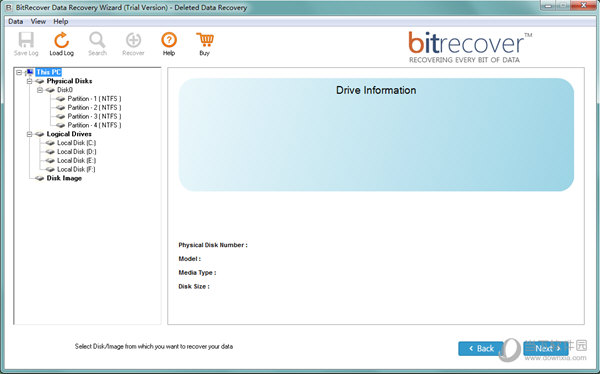Click the drive icon beside Disk0
The image size is (600, 374).
pos(50,90)
